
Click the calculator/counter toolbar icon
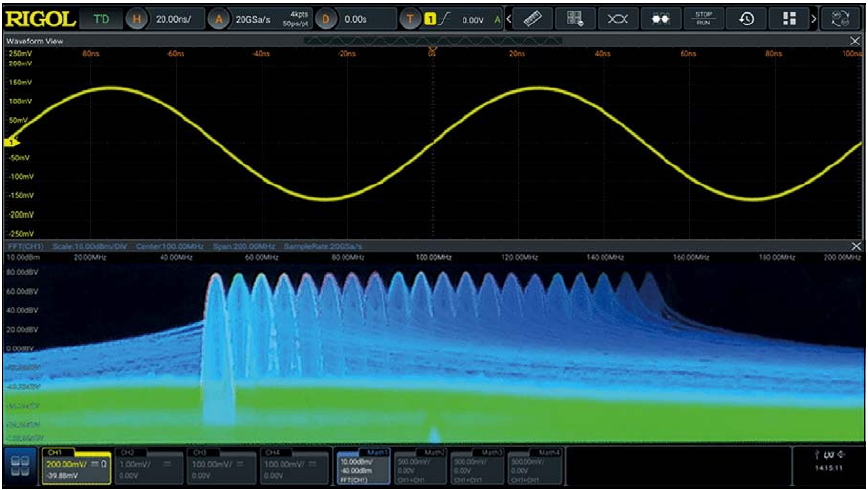coord(575,18)
